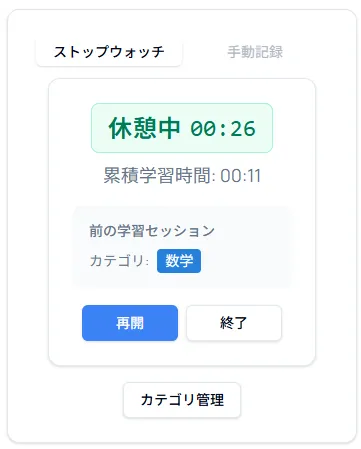The height and width of the screenshot is (449, 361).
Task: Click the 前の学習セッション heading
Action: pyautogui.click(x=152, y=231)
